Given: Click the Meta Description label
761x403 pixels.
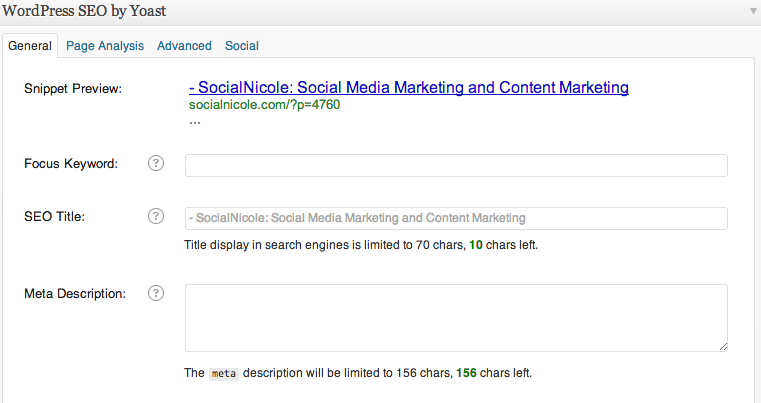Looking at the screenshot, I should (75, 294).
